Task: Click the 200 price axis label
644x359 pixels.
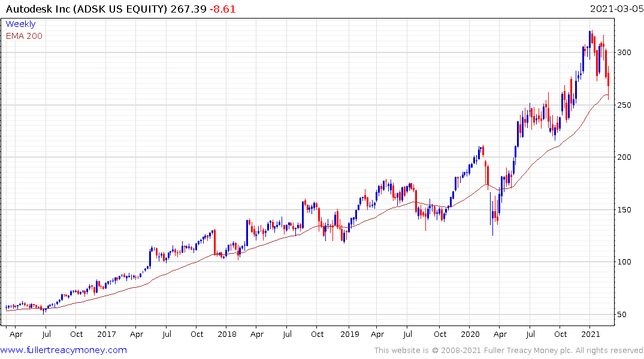Action: coord(624,157)
